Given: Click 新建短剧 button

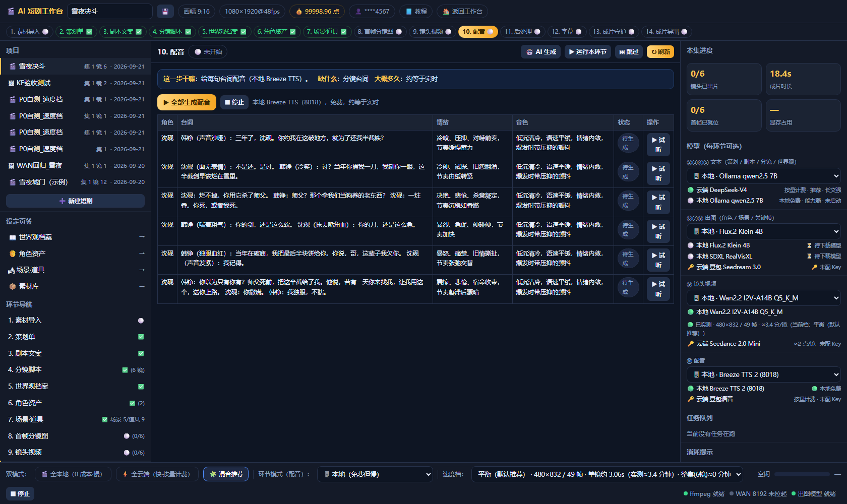Looking at the screenshot, I should tap(76, 201).
